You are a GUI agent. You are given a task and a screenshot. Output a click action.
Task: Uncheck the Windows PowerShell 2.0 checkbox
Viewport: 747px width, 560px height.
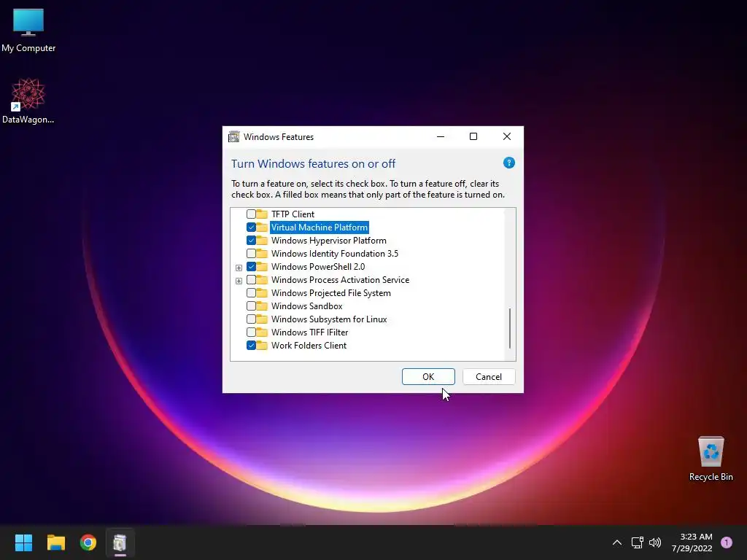[251, 266]
